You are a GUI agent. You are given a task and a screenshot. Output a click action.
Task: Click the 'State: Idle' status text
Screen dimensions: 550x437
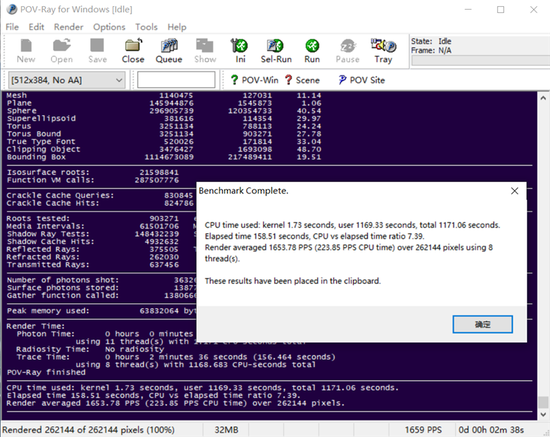point(431,41)
